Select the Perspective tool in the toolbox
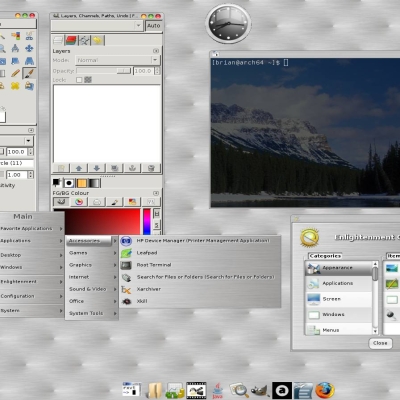The height and width of the screenshot is (400, 400). click(x=29, y=61)
